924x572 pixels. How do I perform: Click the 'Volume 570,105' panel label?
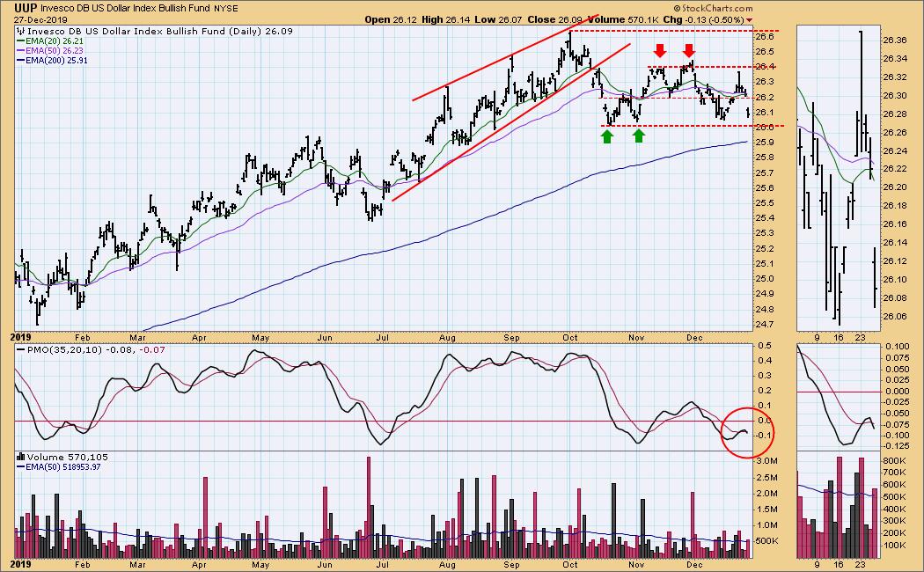(67, 457)
